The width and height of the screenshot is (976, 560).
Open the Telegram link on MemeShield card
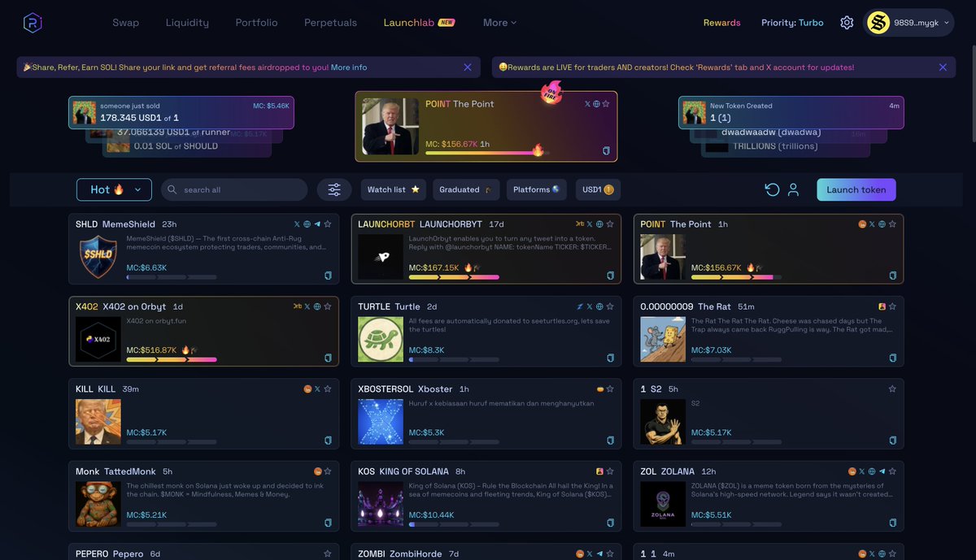[x=317, y=224]
